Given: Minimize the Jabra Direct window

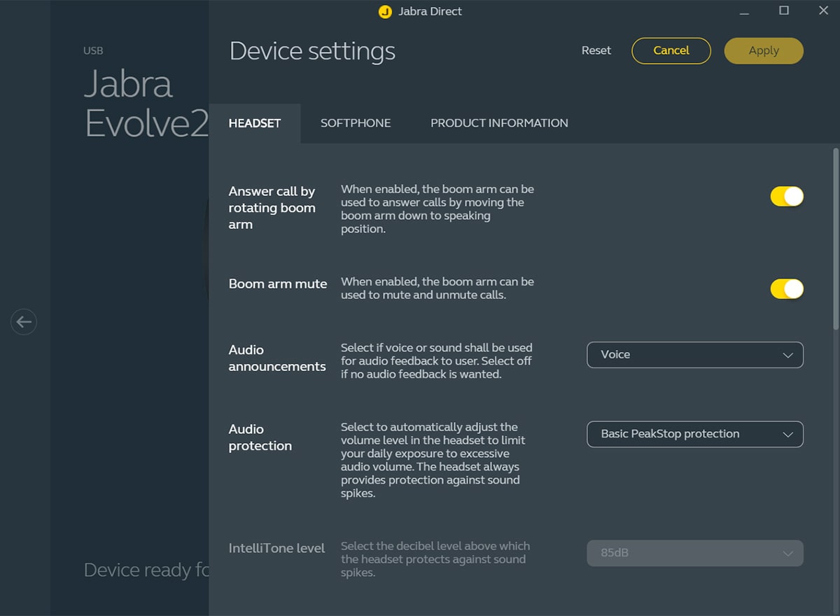Looking at the screenshot, I should click(x=744, y=12).
